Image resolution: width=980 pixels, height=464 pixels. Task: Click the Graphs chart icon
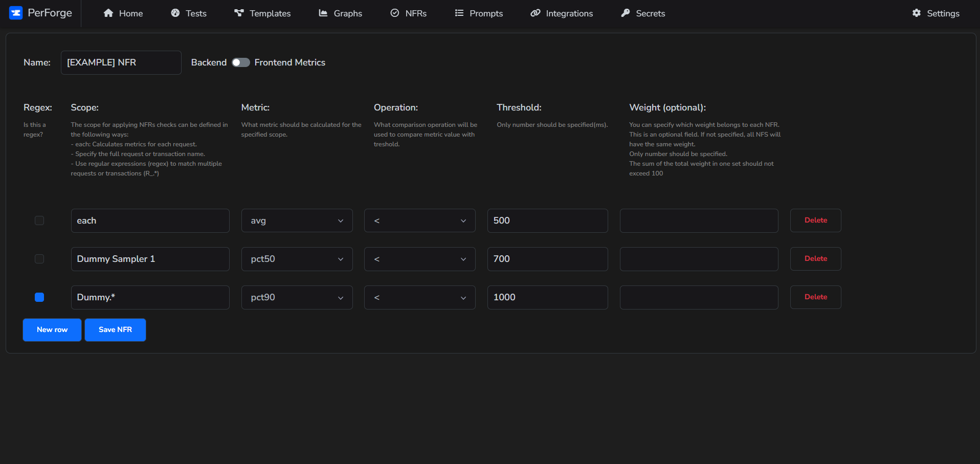[323, 13]
